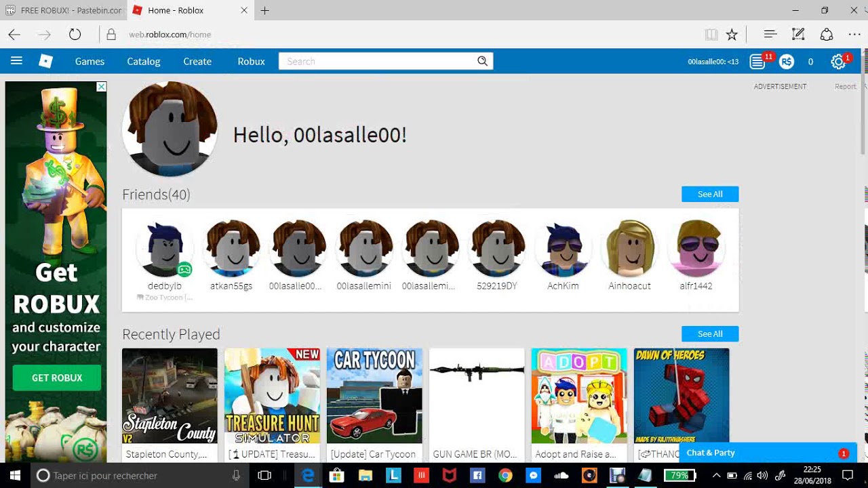Click the browser back arrow
Screen dimensions: 868x488
click(14, 35)
